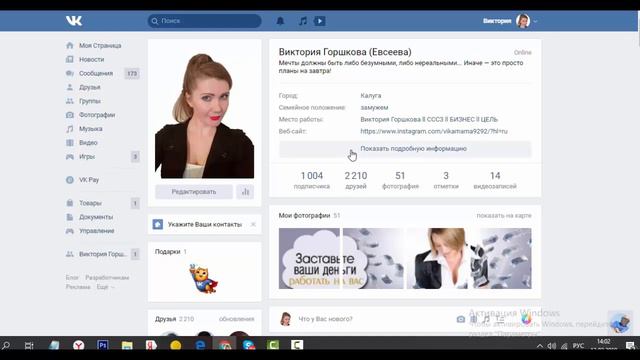Open the Блог footer link
640x360 pixels.
(x=72, y=278)
